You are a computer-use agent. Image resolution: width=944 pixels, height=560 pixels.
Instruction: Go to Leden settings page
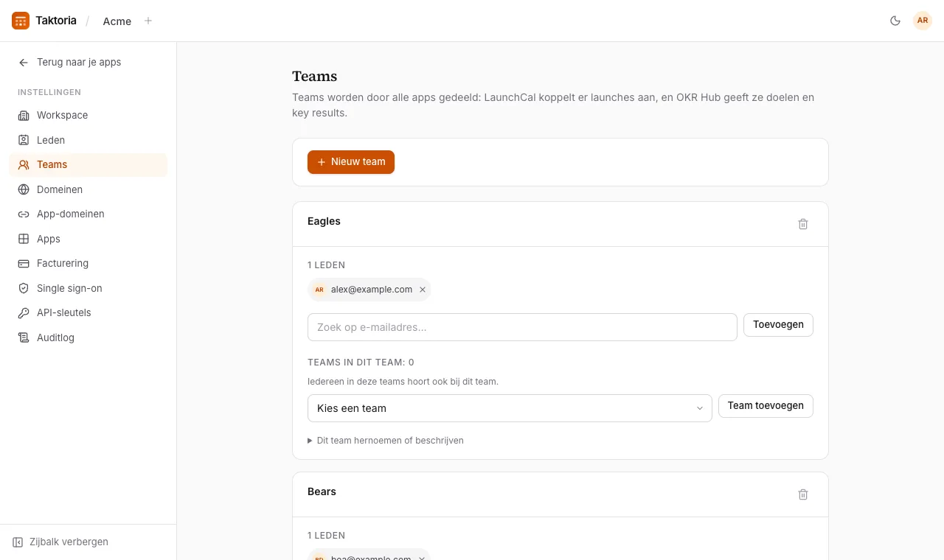click(88, 140)
